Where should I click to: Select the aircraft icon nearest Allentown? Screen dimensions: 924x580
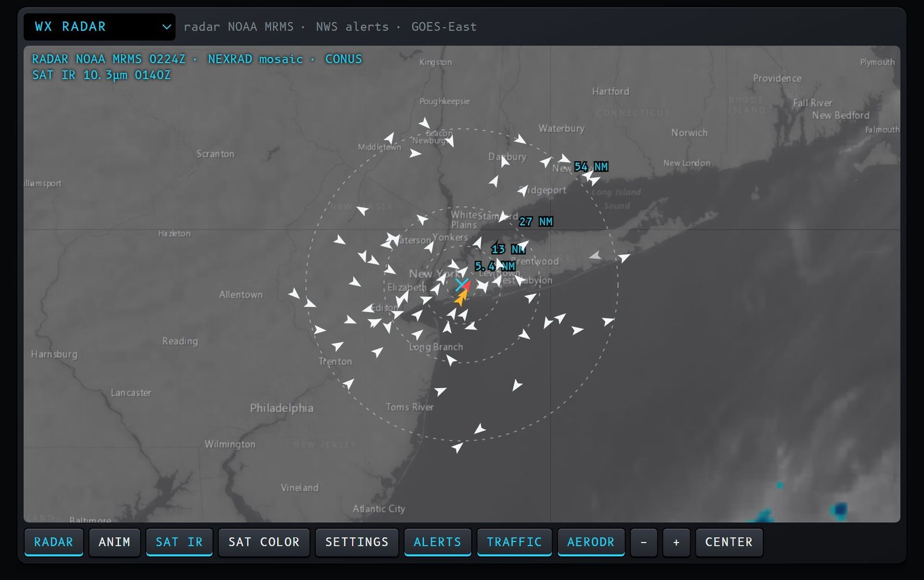click(x=295, y=293)
